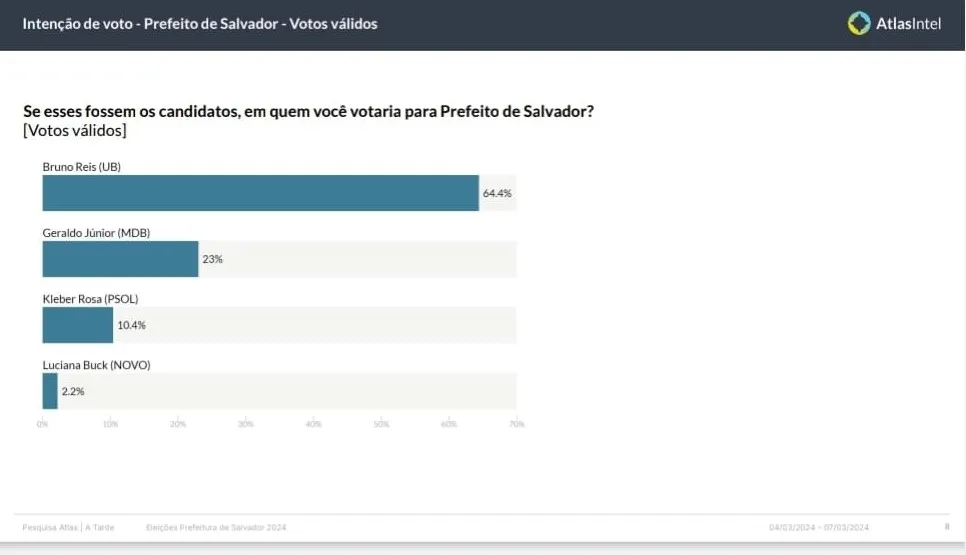Image resolution: width=966 pixels, height=555 pixels.
Task: Click the 23% value label
Action: (x=212, y=259)
